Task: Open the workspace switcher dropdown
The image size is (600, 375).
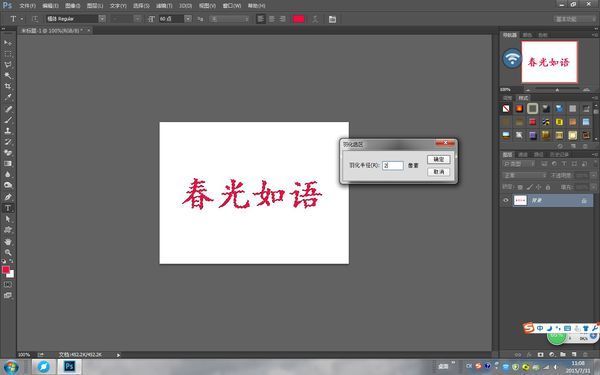Action: (574, 19)
